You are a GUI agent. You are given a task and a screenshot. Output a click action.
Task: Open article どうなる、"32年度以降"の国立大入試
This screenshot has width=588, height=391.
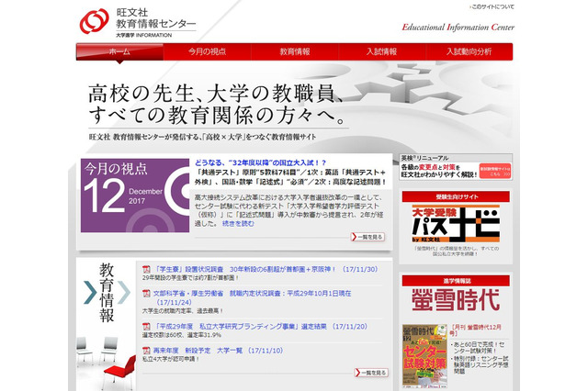tap(260, 163)
